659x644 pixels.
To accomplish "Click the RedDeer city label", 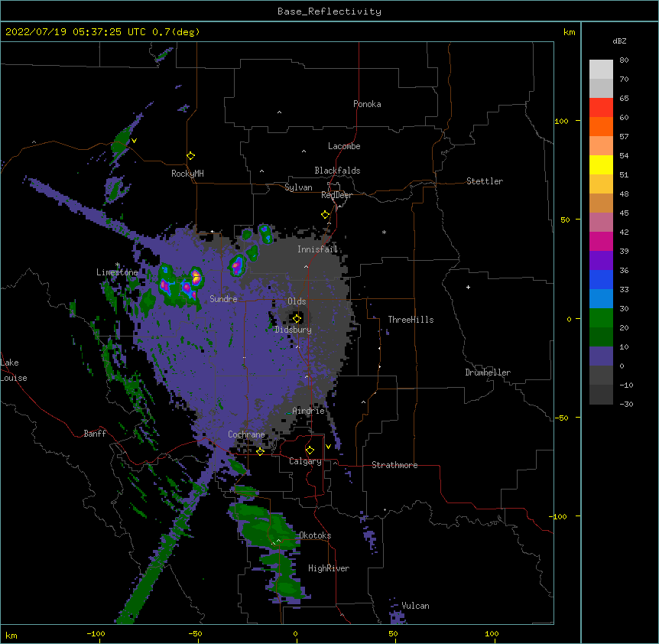I will pos(336,195).
